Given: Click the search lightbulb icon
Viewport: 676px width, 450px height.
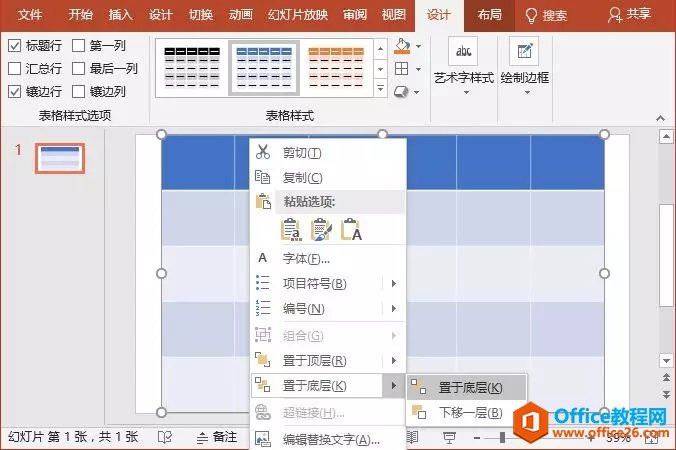Looking at the screenshot, I should pyautogui.click(x=531, y=16).
